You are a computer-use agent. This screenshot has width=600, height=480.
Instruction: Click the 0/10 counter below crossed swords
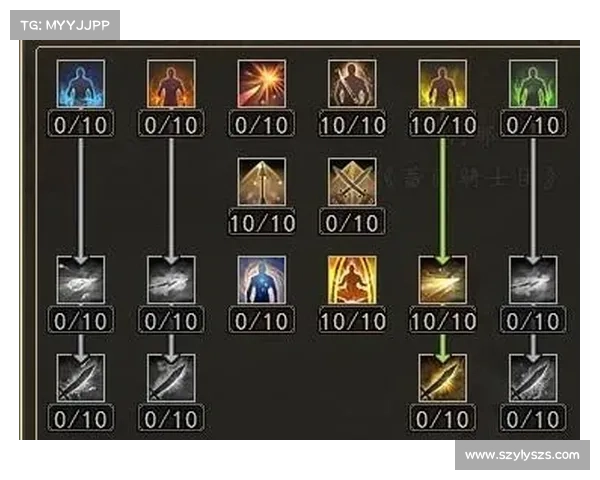pos(352,222)
